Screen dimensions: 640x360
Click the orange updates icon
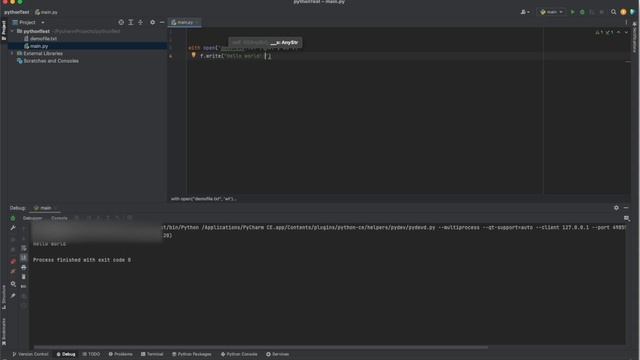click(623, 12)
